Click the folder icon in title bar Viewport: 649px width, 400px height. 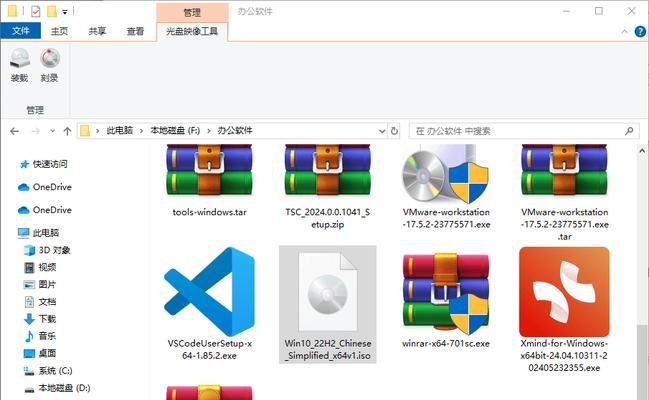click(x=13, y=11)
